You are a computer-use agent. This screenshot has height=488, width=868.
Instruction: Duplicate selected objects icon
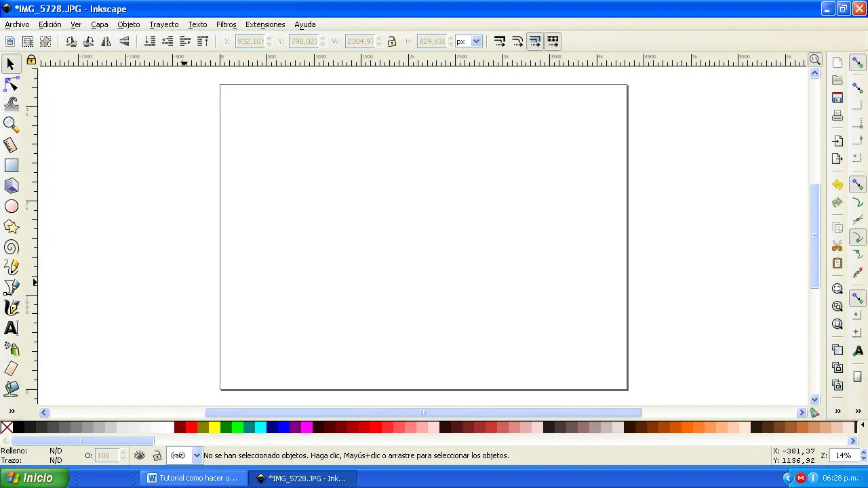tap(837, 350)
